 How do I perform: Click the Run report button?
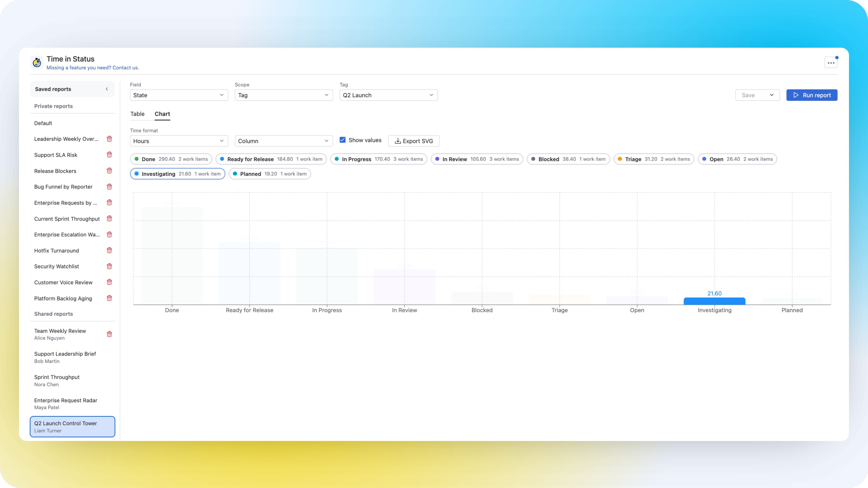[812, 95]
